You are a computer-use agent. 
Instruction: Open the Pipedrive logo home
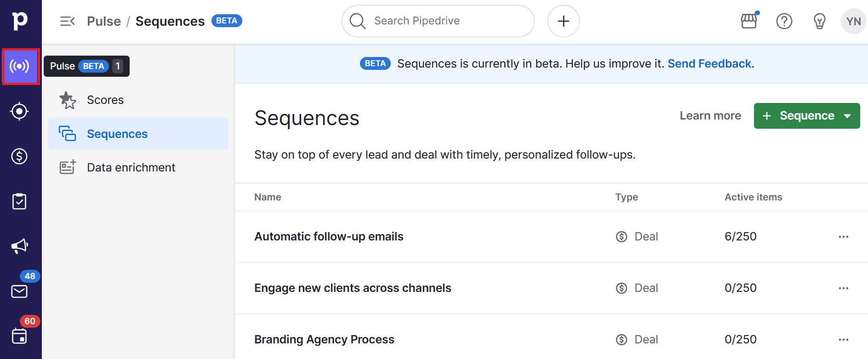click(x=20, y=21)
